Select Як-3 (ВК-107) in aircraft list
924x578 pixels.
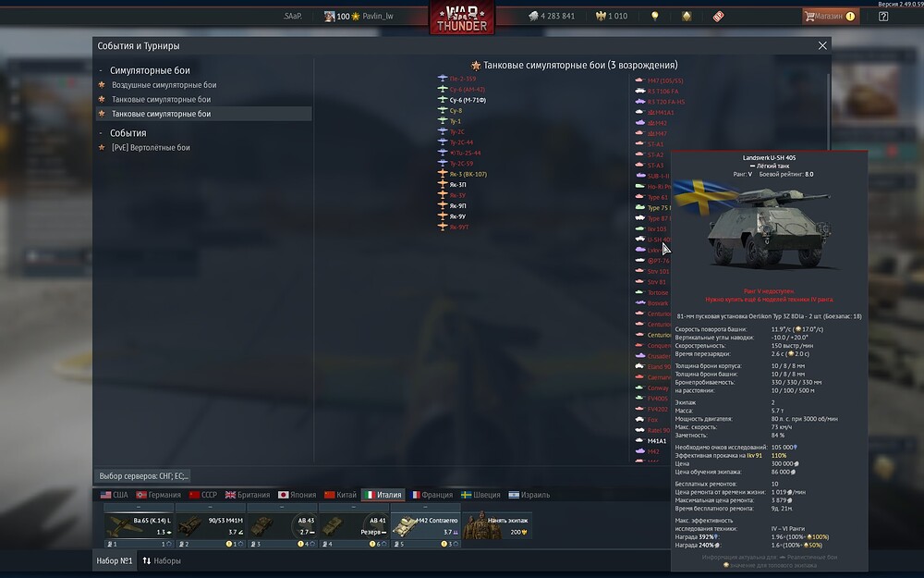click(x=468, y=174)
